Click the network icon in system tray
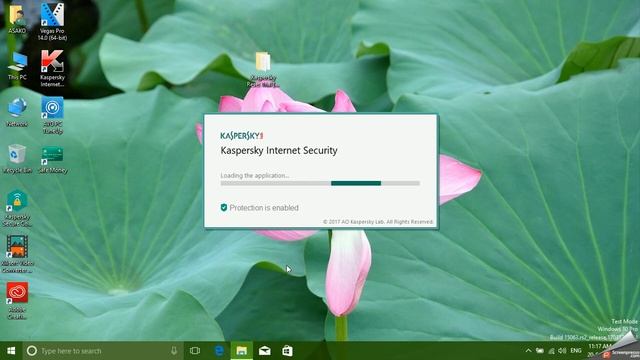The image size is (640, 360). (551, 351)
